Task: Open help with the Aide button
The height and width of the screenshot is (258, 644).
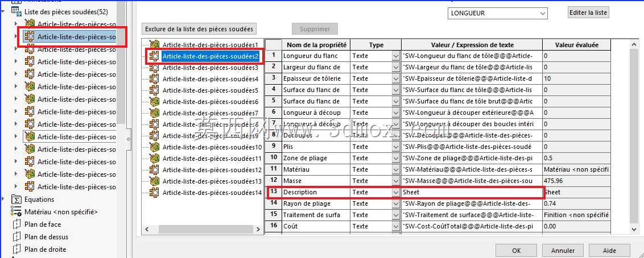Action: click(x=609, y=251)
